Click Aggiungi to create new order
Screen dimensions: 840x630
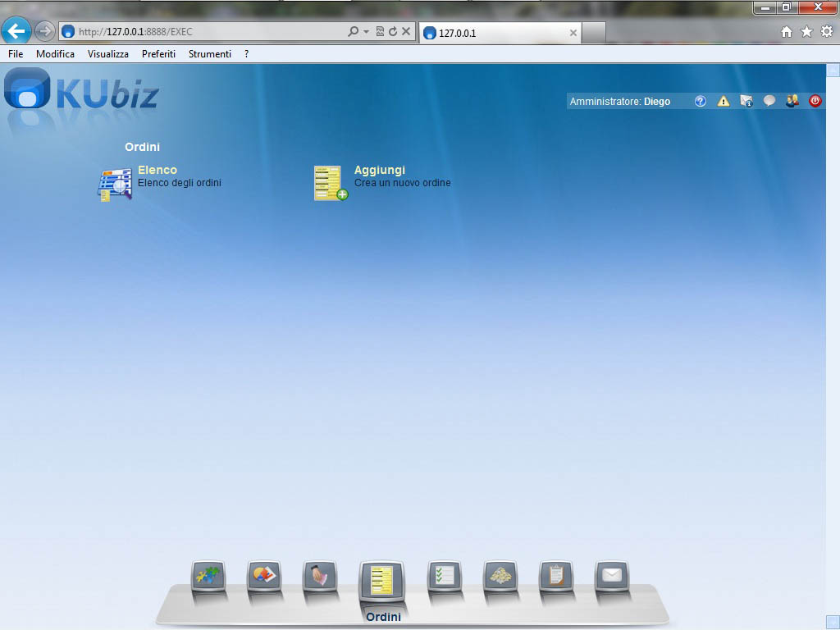(x=379, y=171)
